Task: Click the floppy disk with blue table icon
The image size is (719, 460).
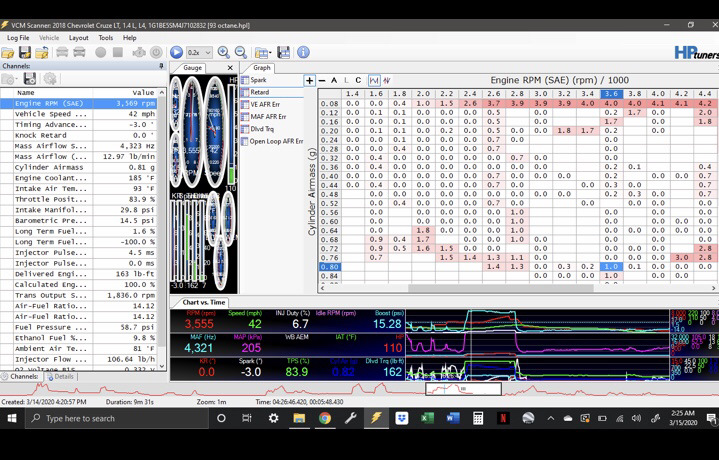Action: (283, 53)
